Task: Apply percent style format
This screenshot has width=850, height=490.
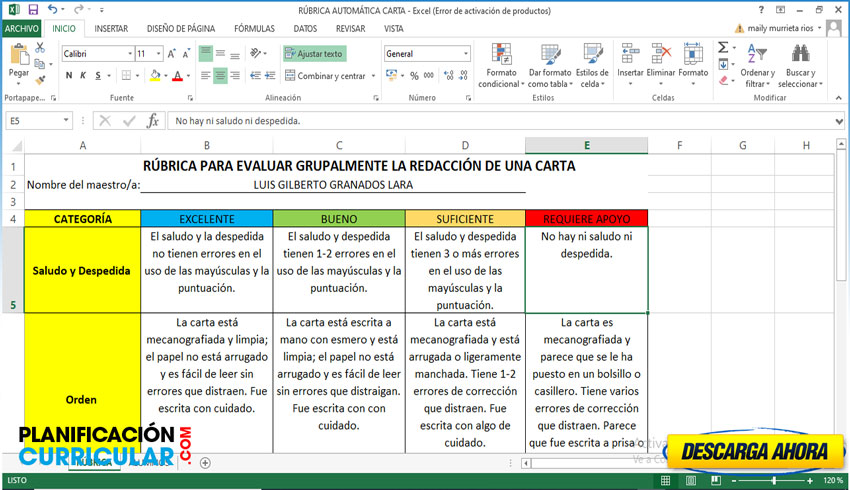Action: pos(414,76)
